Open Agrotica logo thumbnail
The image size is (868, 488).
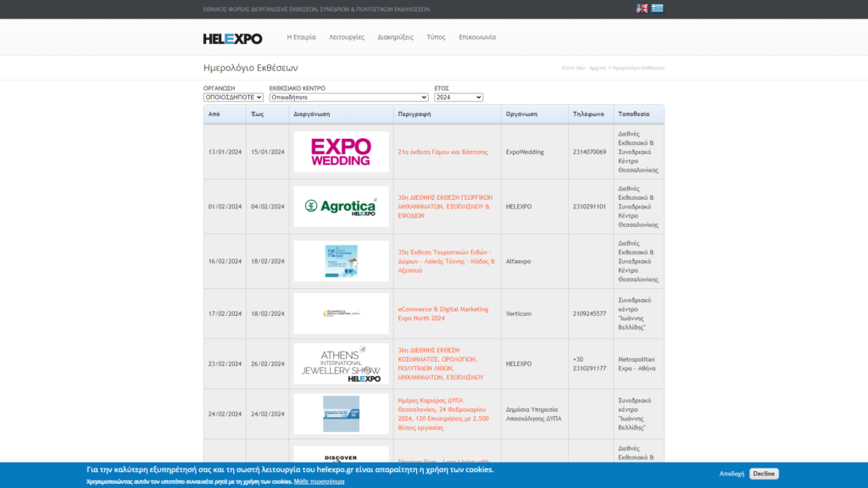[341, 207]
